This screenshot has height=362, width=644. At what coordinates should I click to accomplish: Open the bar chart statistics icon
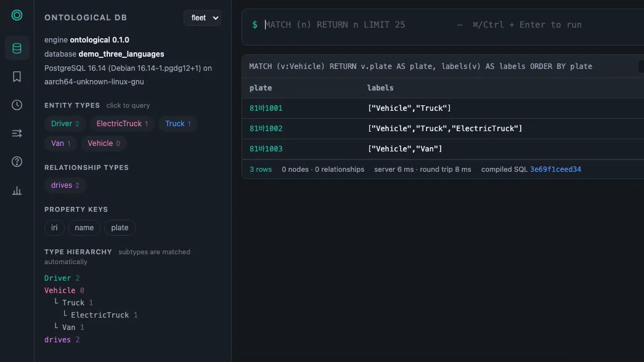click(17, 190)
